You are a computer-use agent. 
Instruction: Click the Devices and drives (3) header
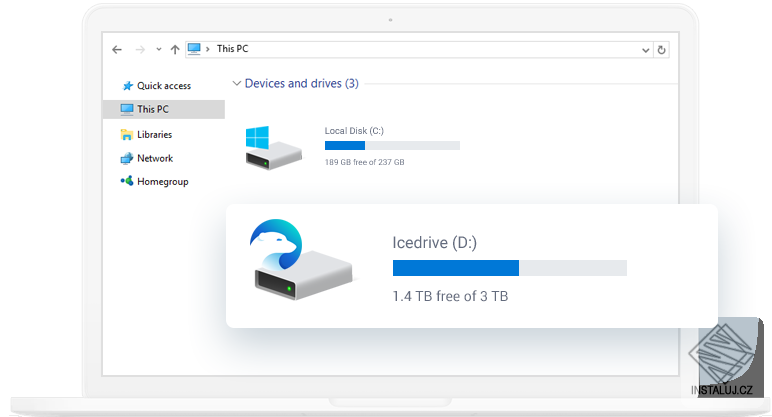pos(302,83)
